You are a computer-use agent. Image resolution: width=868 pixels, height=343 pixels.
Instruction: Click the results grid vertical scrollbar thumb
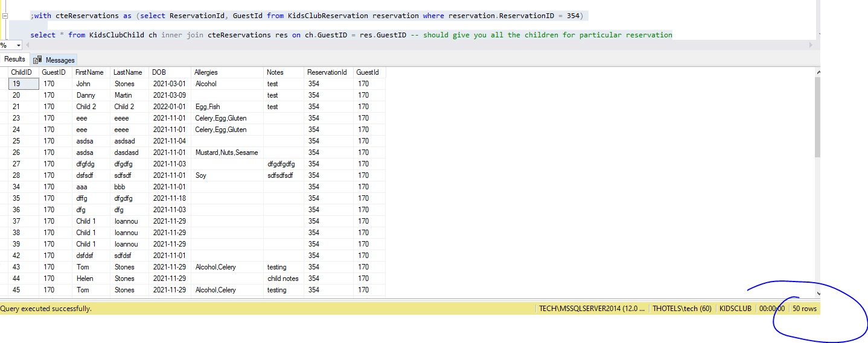click(x=817, y=118)
